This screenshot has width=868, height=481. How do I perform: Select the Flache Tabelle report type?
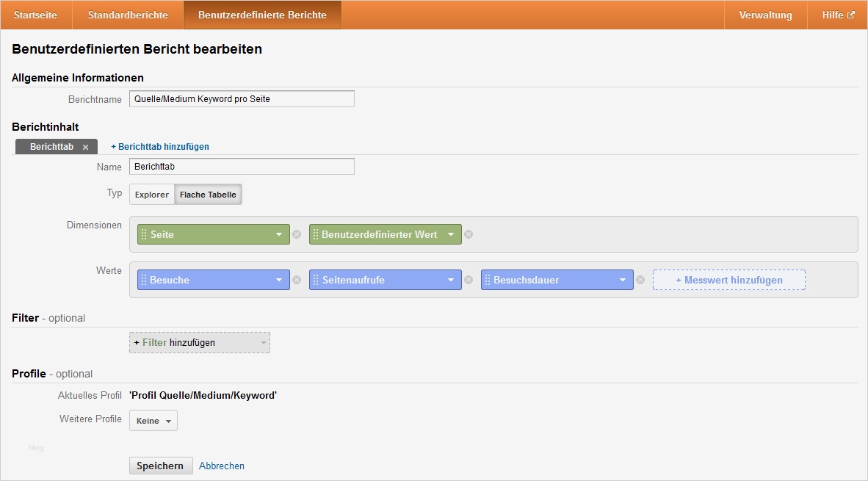208,194
